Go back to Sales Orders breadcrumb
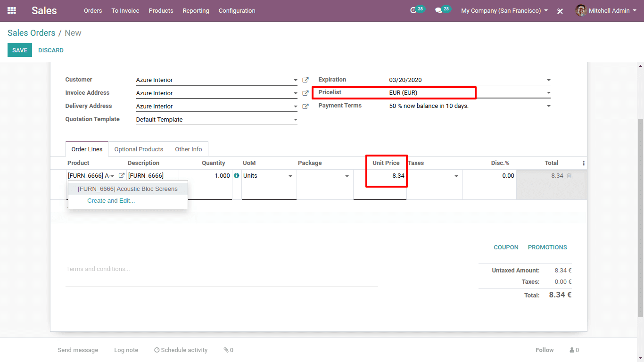The width and height of the screenshot is (644, 362). click(x=32, y=33)
